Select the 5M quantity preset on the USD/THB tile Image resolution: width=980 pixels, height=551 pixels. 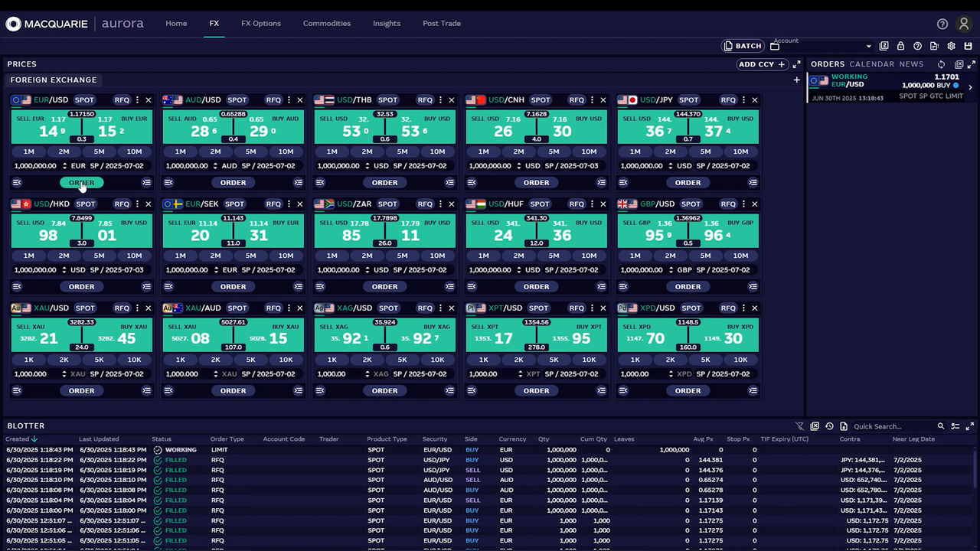click(402, 152)
